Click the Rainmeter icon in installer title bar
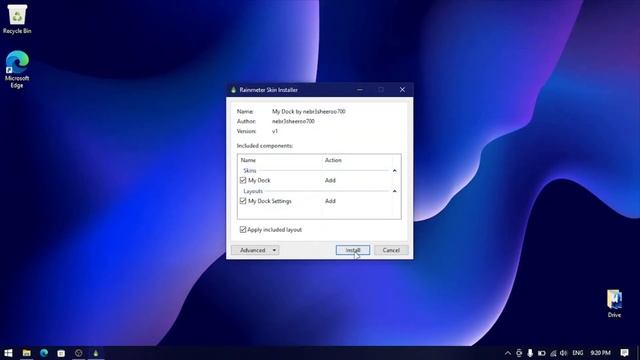 point(233,90)
